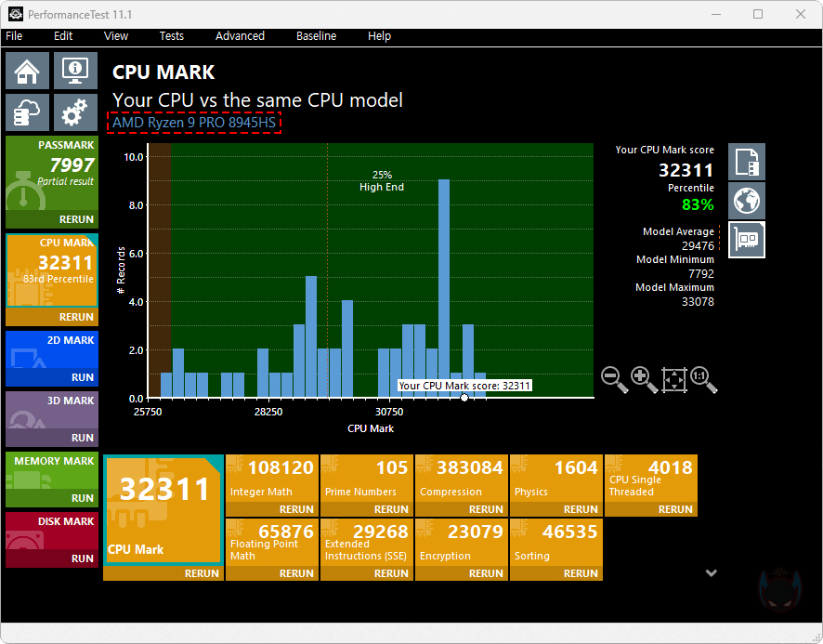823x644 pixels.
Task: Click the score marker dot on chart axis
Action: pos(464,398)
